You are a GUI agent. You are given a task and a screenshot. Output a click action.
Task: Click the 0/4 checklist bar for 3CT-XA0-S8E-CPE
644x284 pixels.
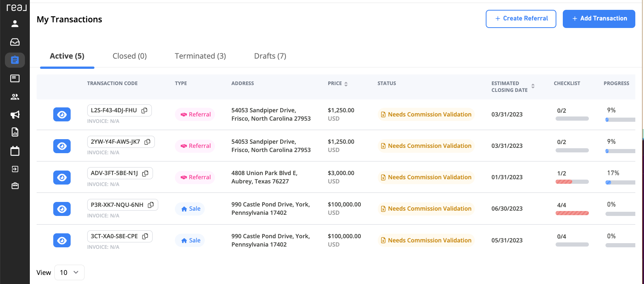click(x=572, y=245)
